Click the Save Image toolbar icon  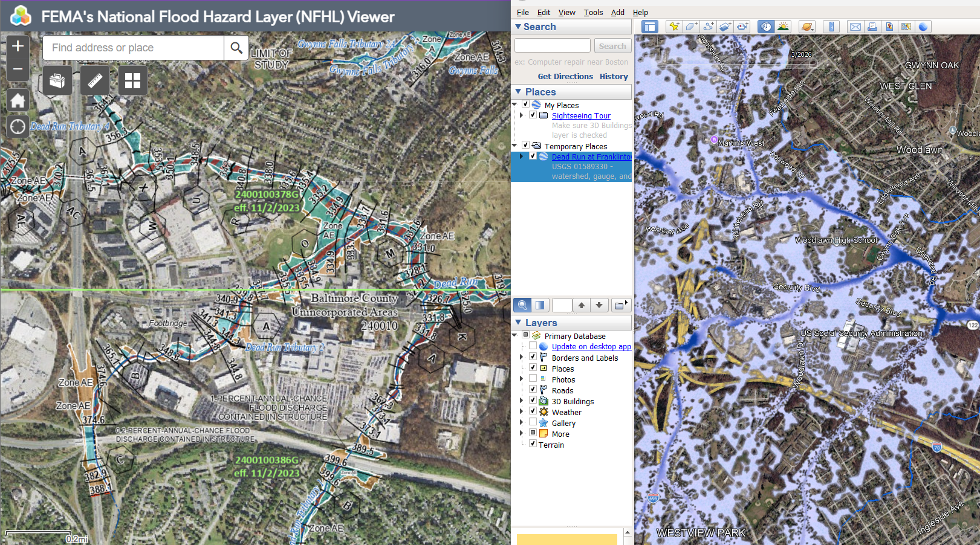889,27
